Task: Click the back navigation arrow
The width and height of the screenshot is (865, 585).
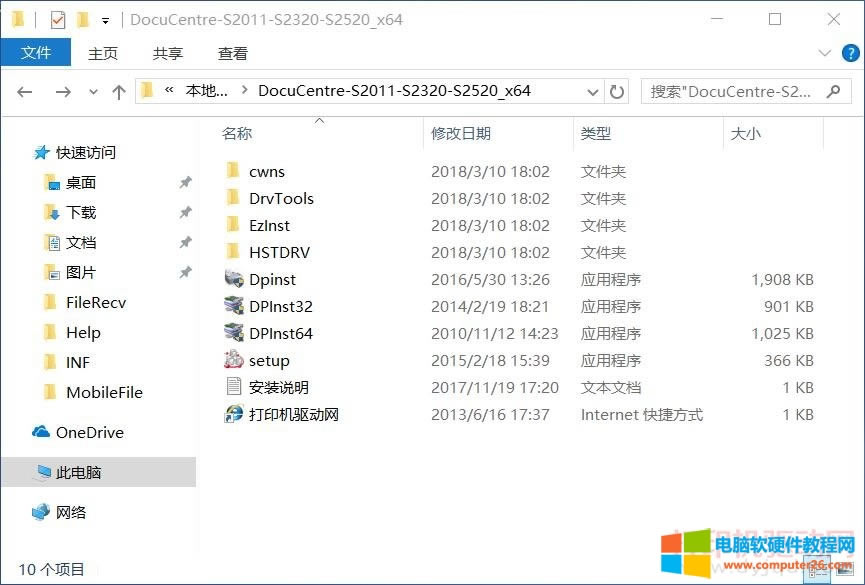Action: coord(25,91)
